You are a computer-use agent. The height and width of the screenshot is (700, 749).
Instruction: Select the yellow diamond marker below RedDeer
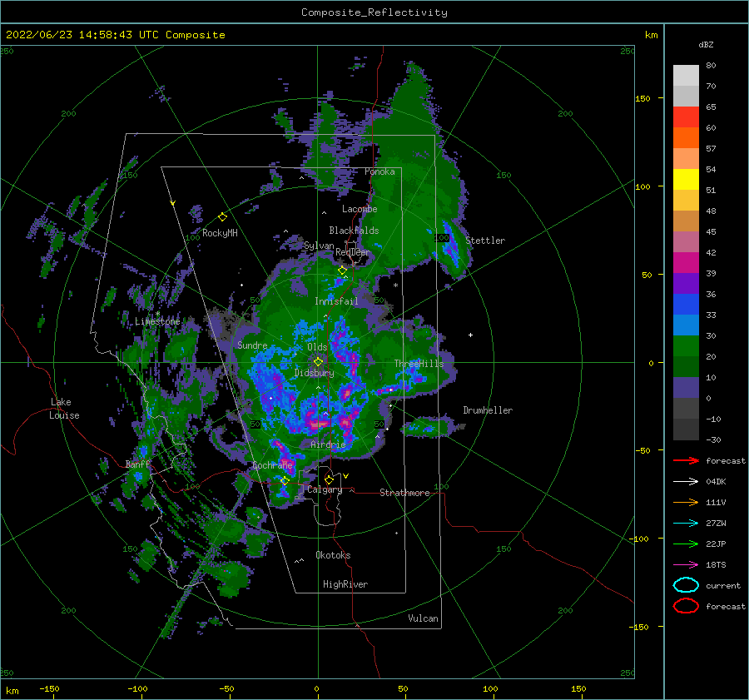(342, 271)
